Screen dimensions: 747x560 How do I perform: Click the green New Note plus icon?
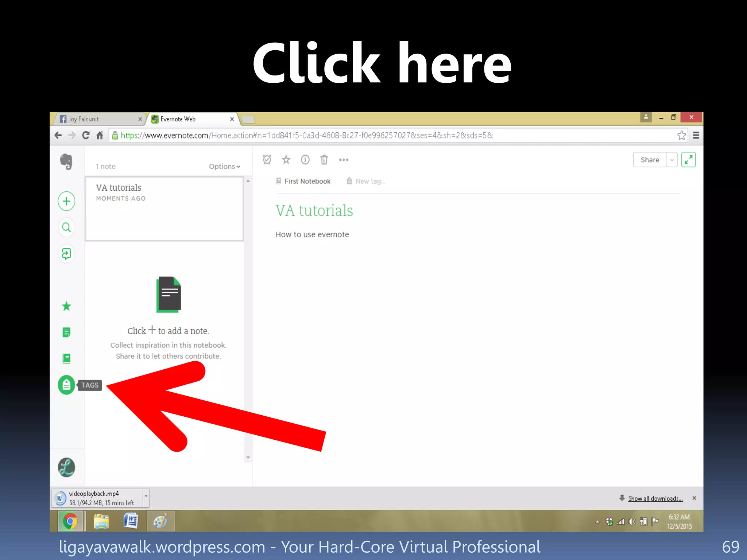coord(66,201)
